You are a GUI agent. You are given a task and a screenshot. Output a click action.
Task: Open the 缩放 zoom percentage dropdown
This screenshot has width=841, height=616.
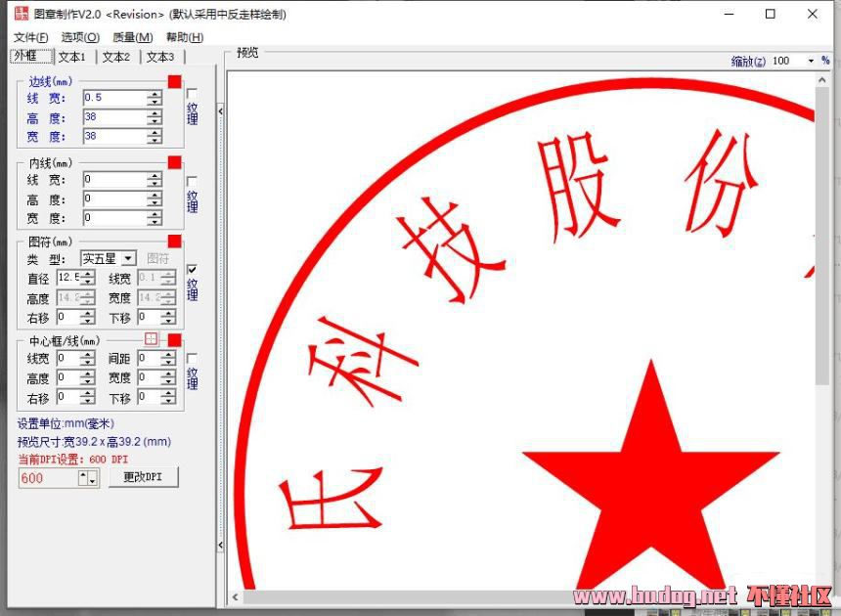click(811, 62)
